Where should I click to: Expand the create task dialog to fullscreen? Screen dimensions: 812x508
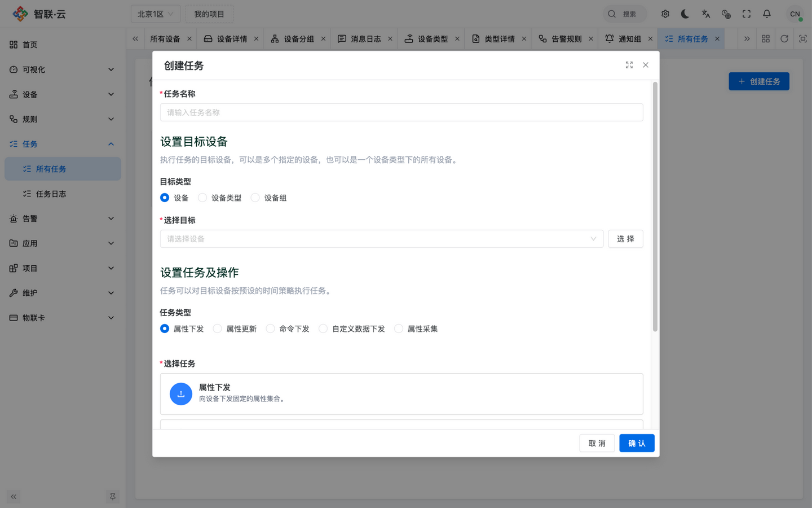[x=629, y=65]
